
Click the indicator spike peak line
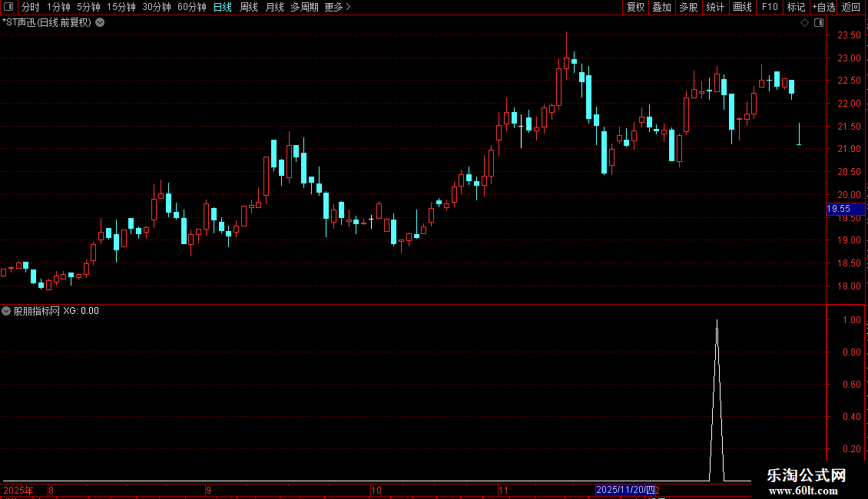[x=717, y=398]
